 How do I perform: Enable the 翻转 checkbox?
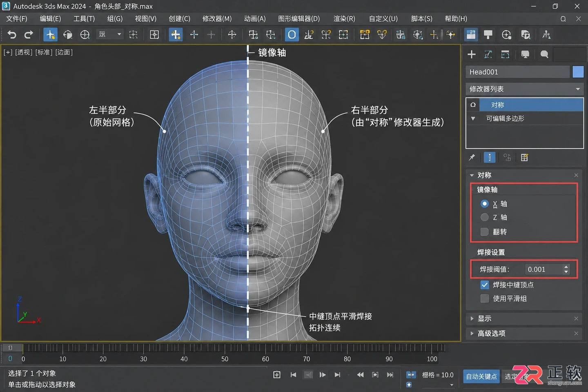pos(485,232)
